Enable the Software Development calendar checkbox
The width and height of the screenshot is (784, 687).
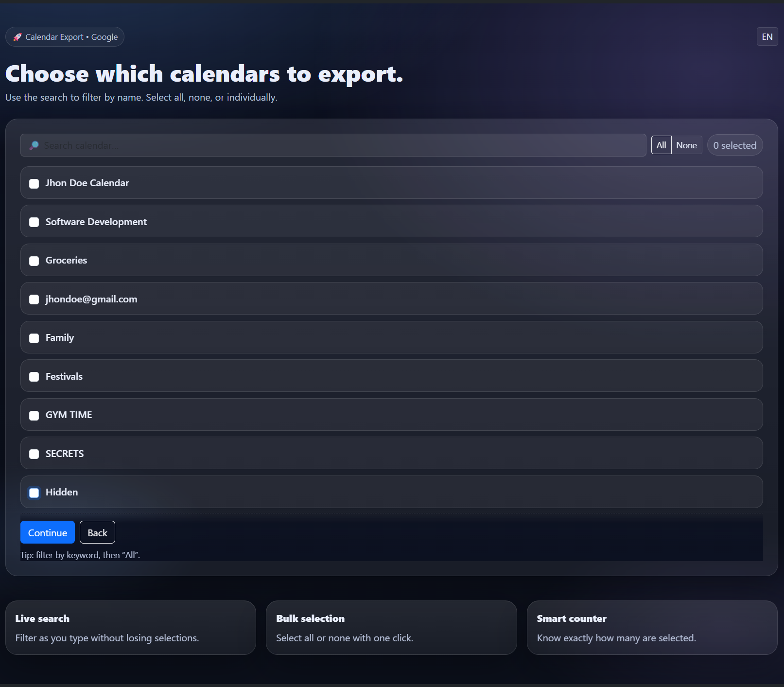[34, 222]
